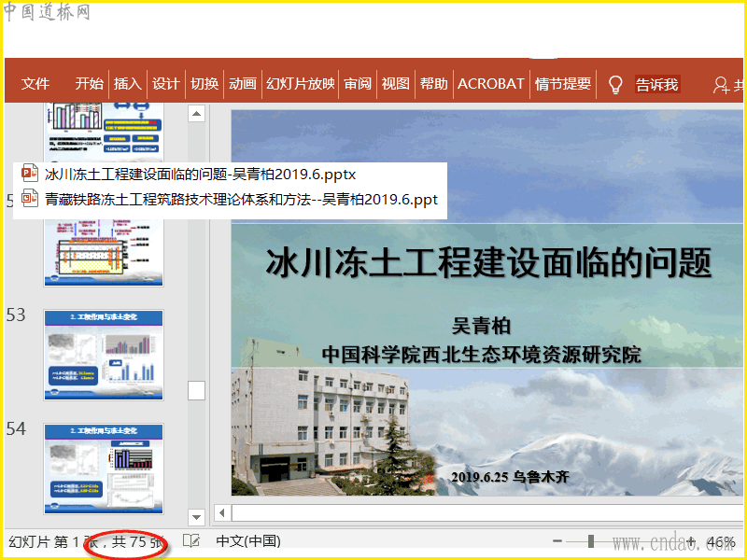Click the zoom slider handle
This screenshot has height=560, width=747.
(x=591, y=541)
